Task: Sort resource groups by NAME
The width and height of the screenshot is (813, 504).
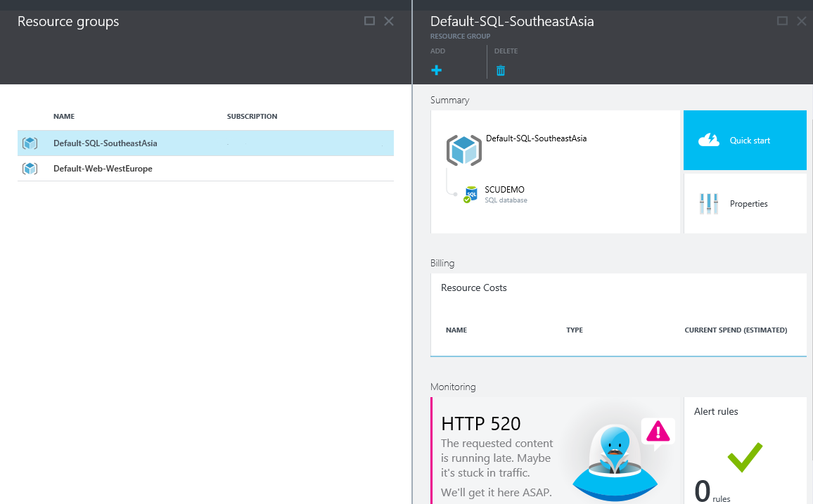Action: click(63, 116)
